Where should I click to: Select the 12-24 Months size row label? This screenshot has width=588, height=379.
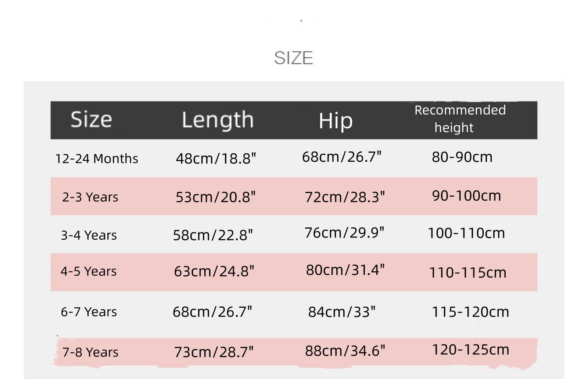(x=97, y=159)
